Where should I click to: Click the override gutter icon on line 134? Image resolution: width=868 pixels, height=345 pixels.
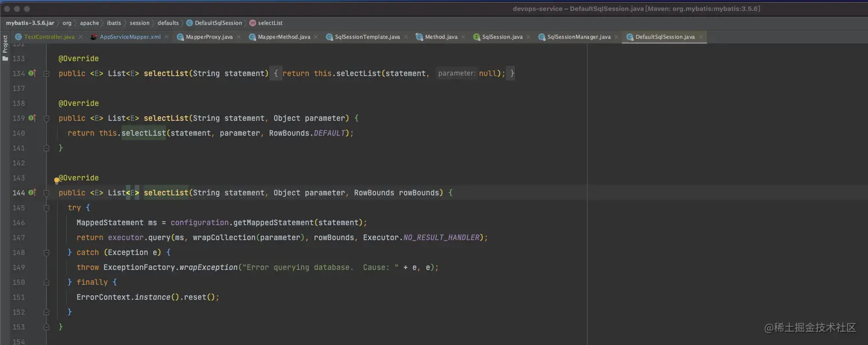(32, 73)
